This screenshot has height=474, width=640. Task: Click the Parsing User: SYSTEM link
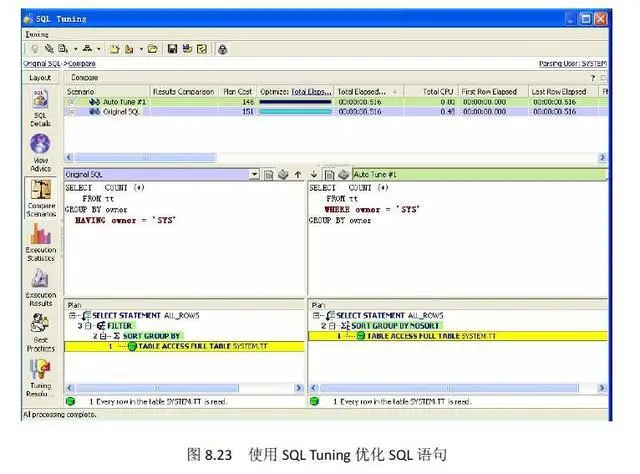pyautogui.click(x=573, y=64)
